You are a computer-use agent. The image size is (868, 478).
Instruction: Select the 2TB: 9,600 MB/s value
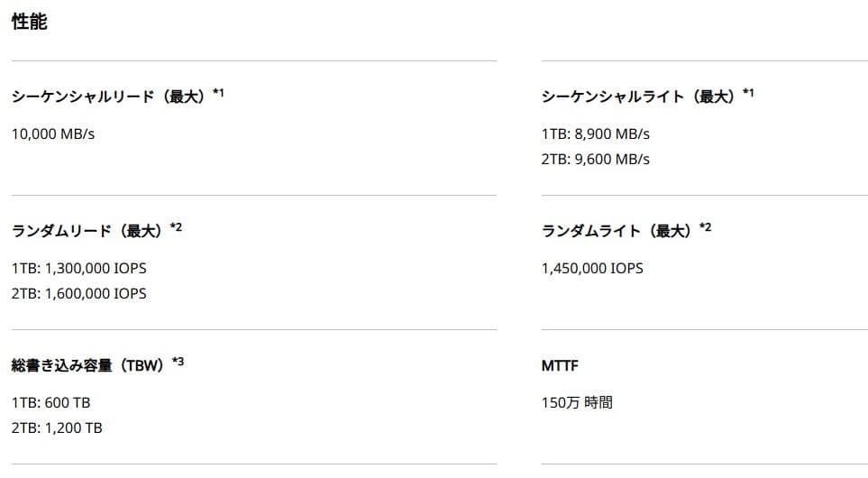coord(595,160)
